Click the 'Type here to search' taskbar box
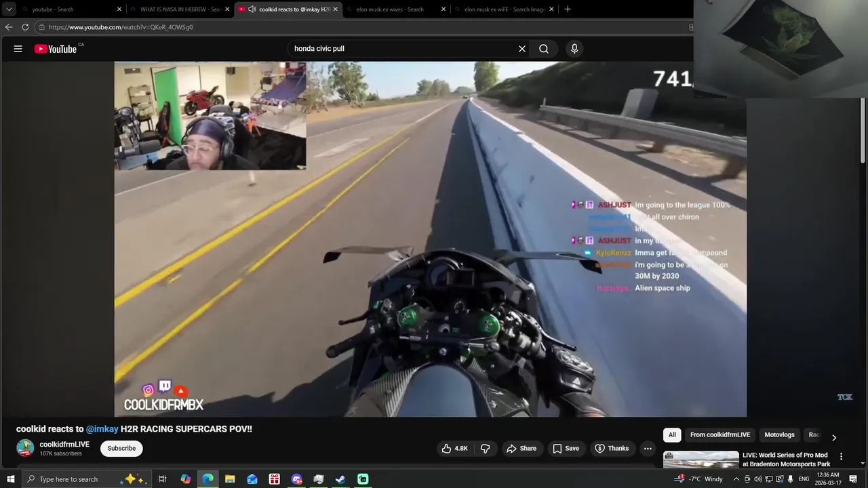 86,479
